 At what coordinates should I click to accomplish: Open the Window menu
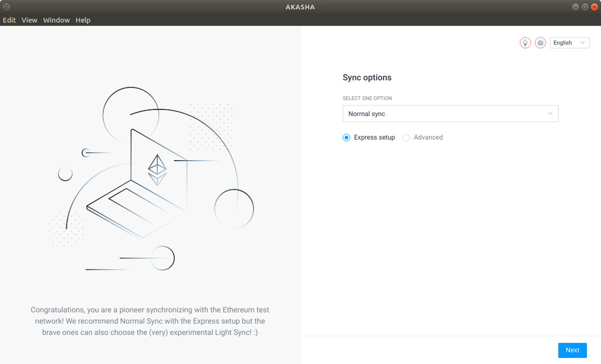[x=56, y=20]
